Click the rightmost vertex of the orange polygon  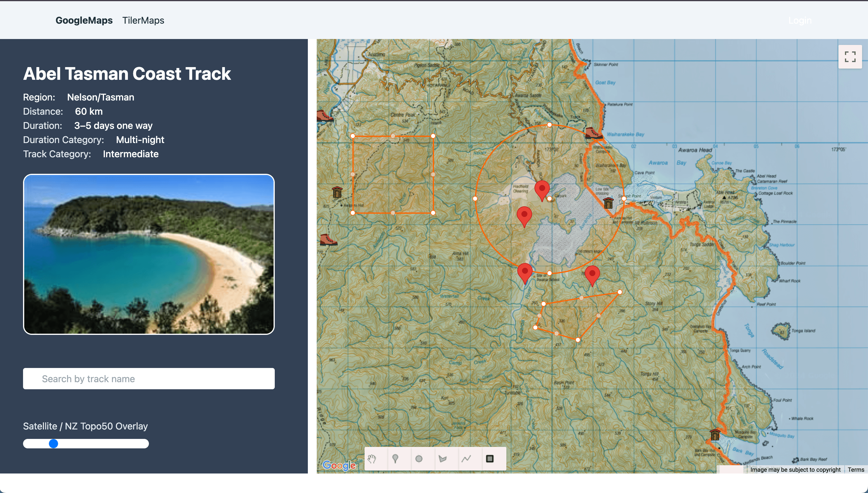[620, 292]
